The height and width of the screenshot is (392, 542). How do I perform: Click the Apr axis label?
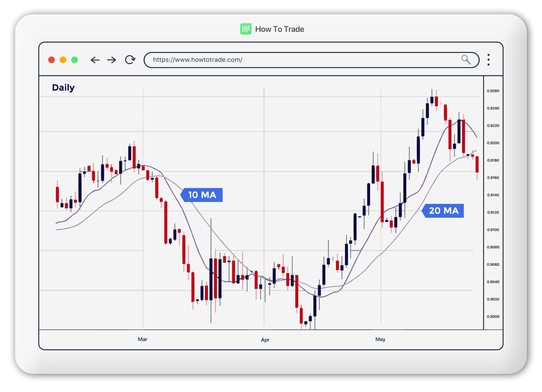[x=265, y=340]
